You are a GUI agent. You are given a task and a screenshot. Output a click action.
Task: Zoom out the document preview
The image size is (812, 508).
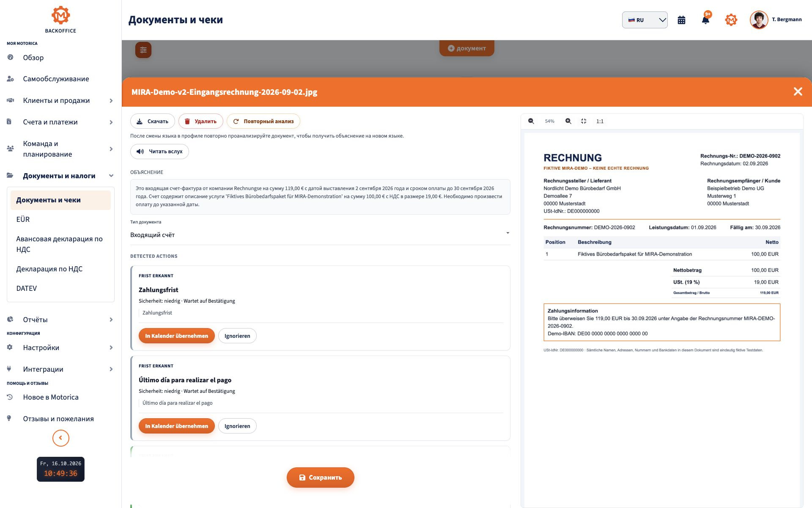[x=531, y=121]
